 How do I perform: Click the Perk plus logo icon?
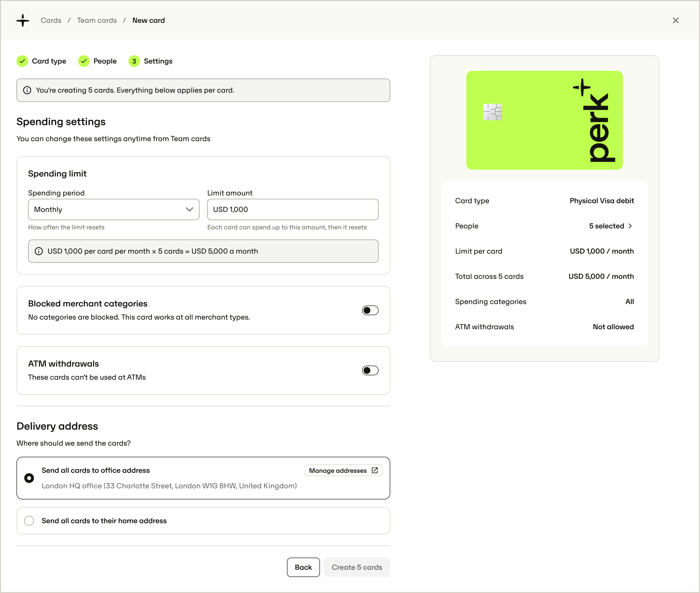(23, 21)
